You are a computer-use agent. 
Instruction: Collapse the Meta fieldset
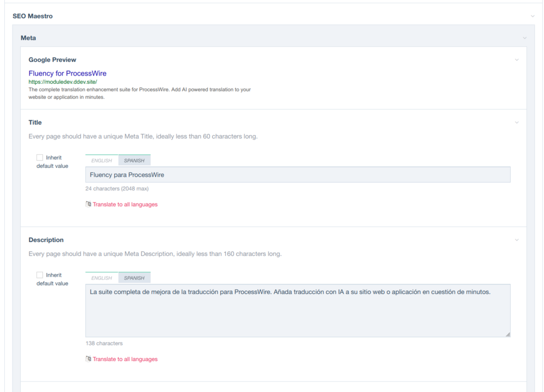[x=524, y=38]
